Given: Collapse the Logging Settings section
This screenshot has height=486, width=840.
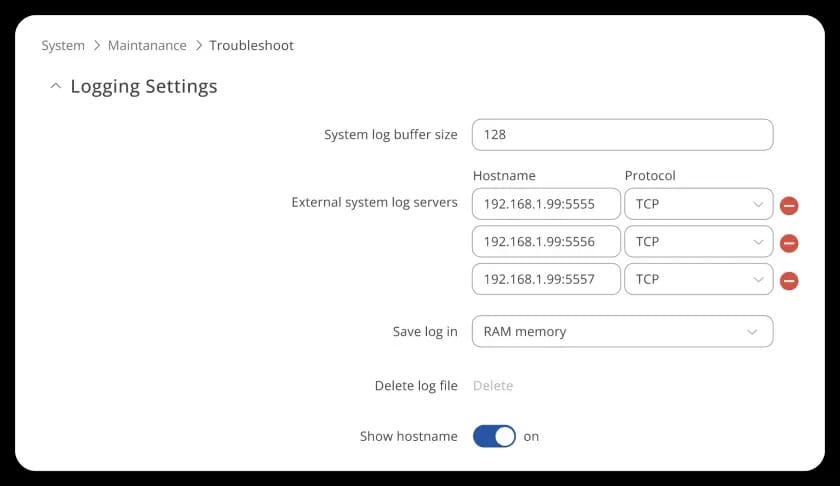Looking at the screenshot, I should pyautogui.click(x=56, y=86).
